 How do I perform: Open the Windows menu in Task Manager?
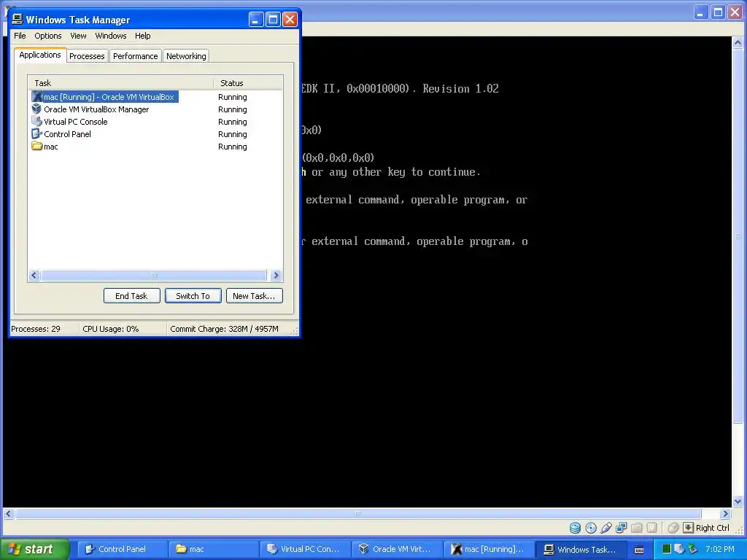(111, 36)
